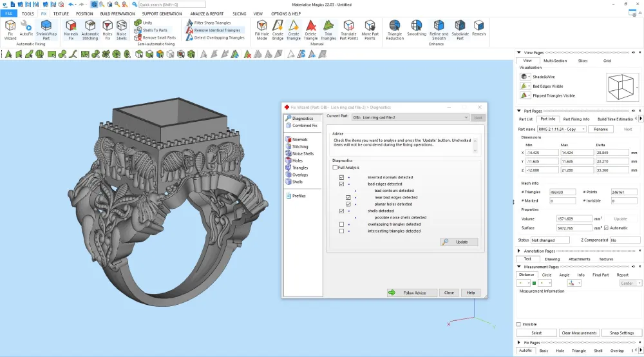Open the Triangle Reduction tool
This screenshot has height=357, width=644.
[x=395, y=30]
